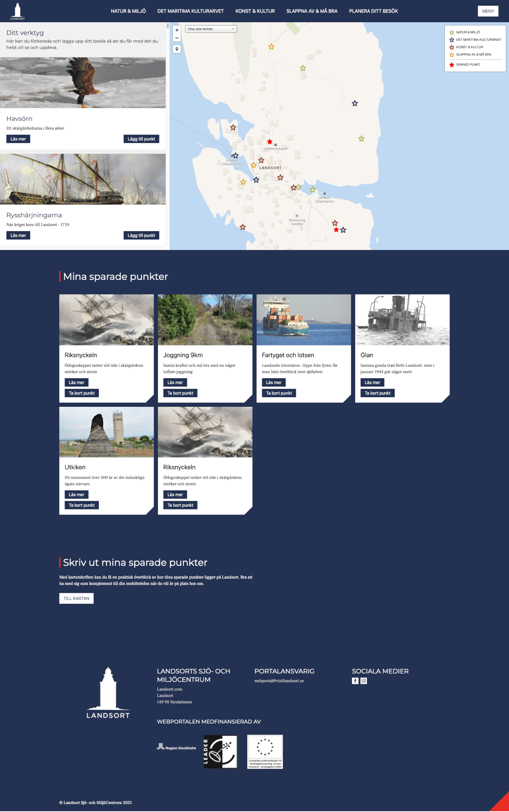The image size is (509, 812).
Task: Open the 'Visa alla teman' dropdown
Action: tap(211, 29)
